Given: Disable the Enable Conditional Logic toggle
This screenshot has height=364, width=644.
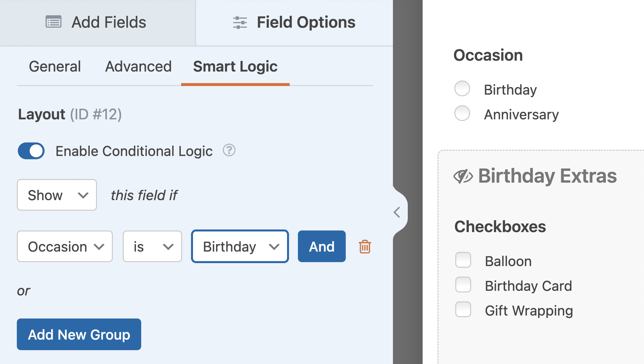Looking at the screenshot, I should 31,151.
